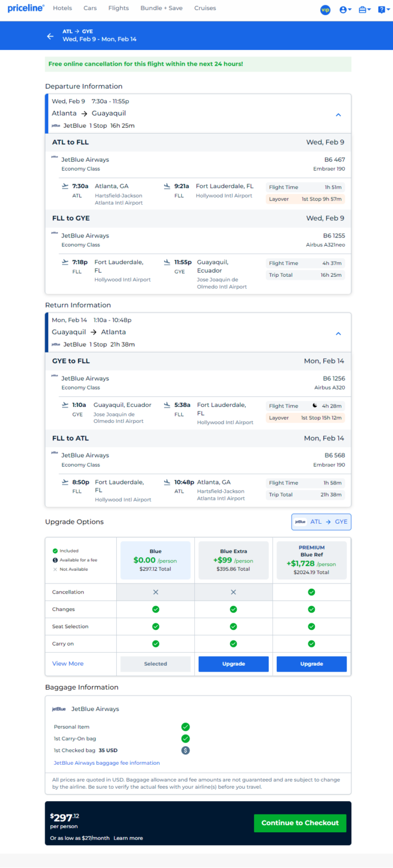Click the Blue Extra Seat Selection checkmark
Viewport: 393px width, 868px height.
point(233,626)
